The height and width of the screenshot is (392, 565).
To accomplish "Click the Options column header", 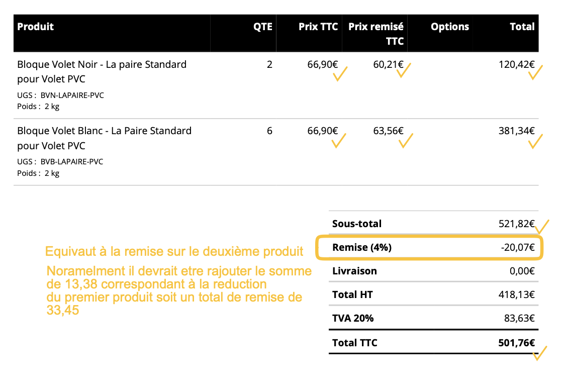I will 449,27.
